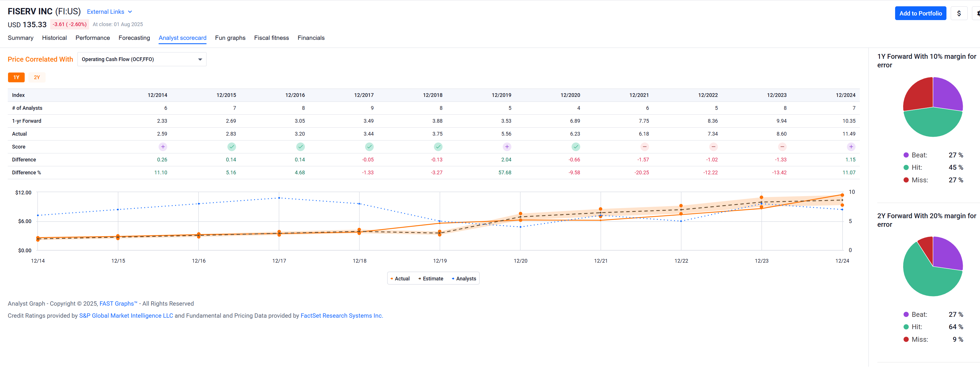Click the Actual value 11.49
Image resolution: width=980 pixels, height=369 pixels.
849,134
